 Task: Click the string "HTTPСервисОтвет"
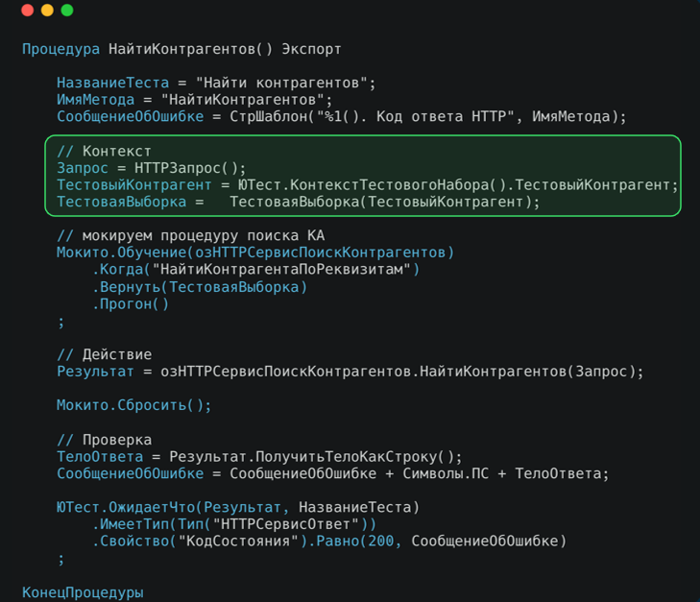coord(286,524)
